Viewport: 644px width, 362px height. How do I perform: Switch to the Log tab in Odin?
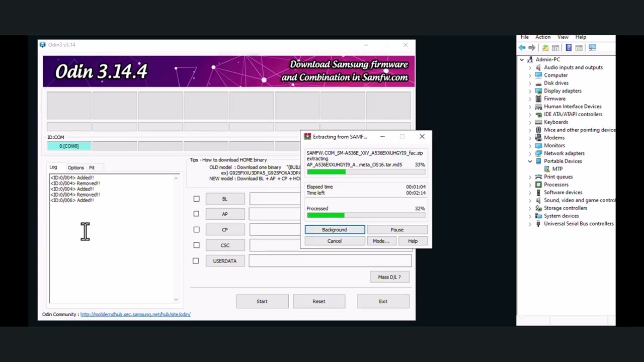tap(53, 167)
